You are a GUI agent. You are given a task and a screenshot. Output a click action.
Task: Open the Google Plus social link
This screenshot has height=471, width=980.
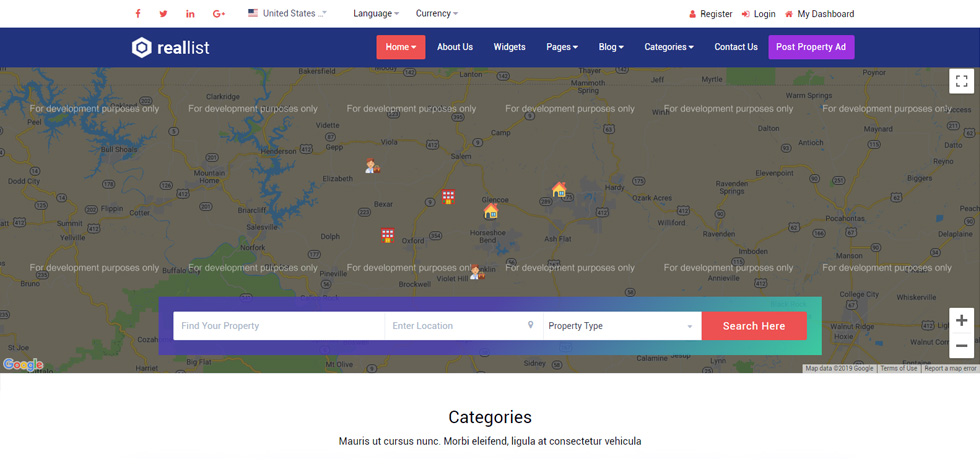(219, 14)
